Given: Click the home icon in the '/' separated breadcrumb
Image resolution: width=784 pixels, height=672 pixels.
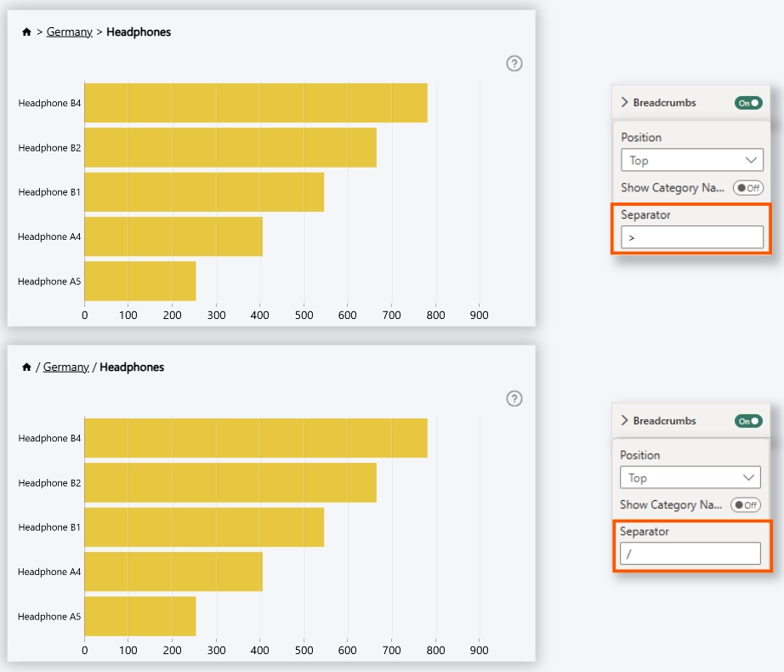Looking at the screenshot, I should 26,367.
